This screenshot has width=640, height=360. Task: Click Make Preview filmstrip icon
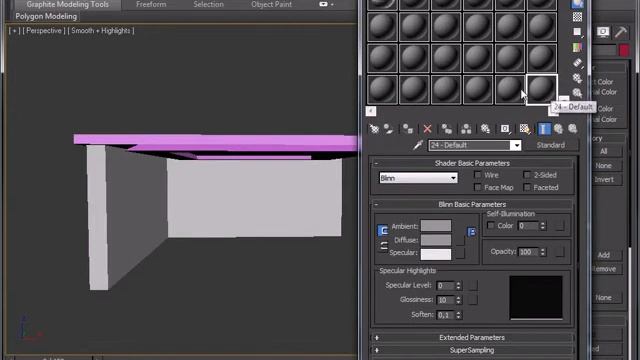pyautogui.click(x=577, y=63)
